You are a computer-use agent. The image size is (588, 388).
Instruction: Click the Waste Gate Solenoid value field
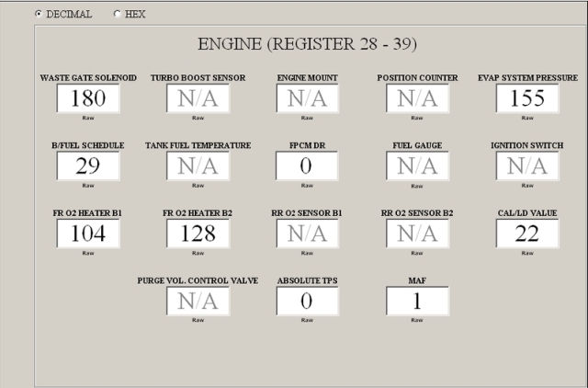tap(87, 98)
